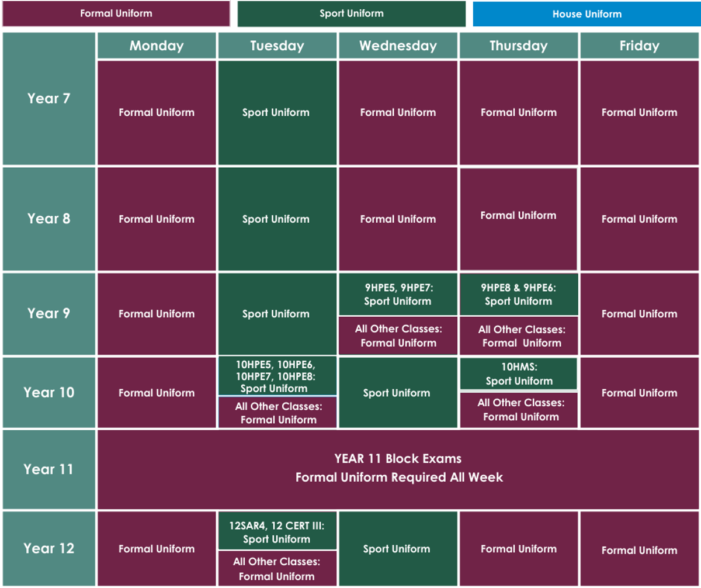Click Year 12 Wednesday Sport Uniform cell

click(398, 549)
